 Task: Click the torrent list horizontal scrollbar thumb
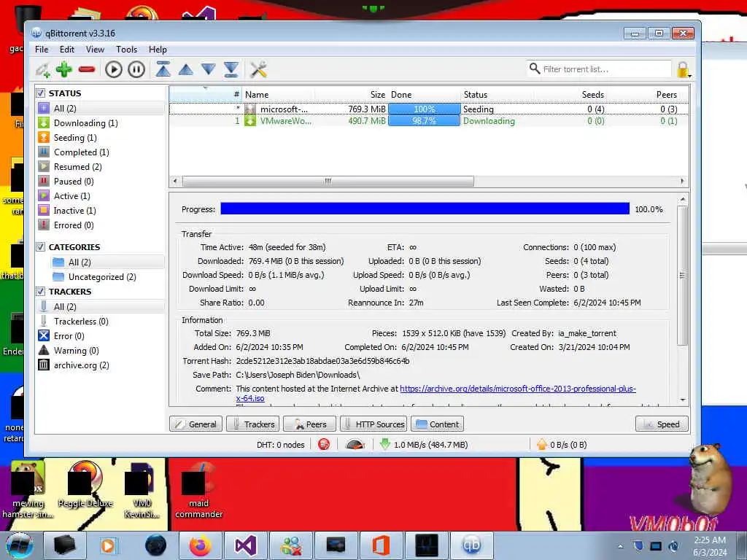click(x=328, y=181)
